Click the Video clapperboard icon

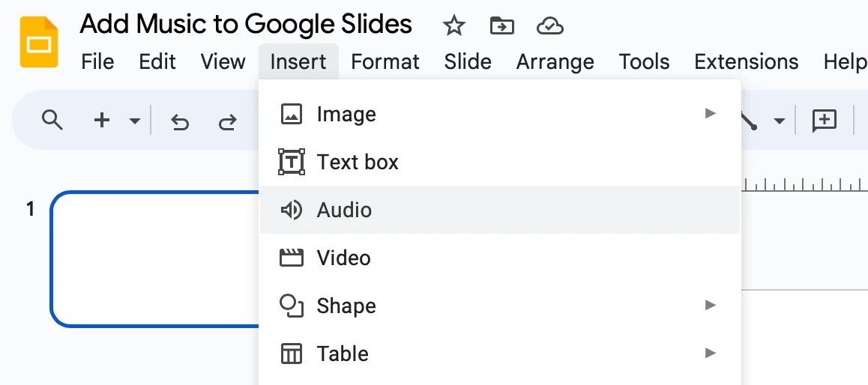(x=291, y=258)
